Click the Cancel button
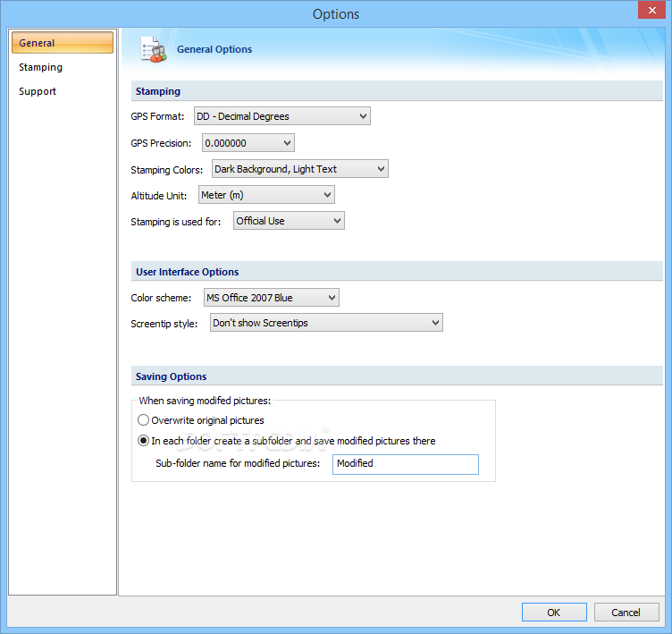This screenshot has width=672, height=634. [626, 613]
